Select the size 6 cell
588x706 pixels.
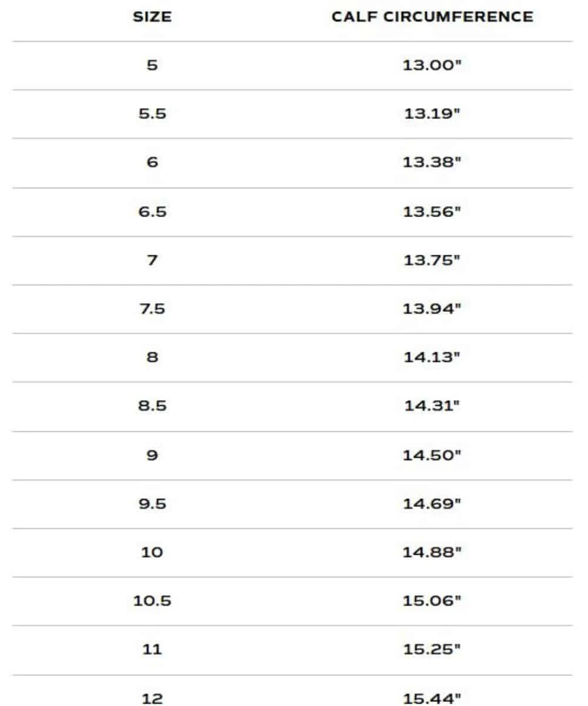pos(152,162)
